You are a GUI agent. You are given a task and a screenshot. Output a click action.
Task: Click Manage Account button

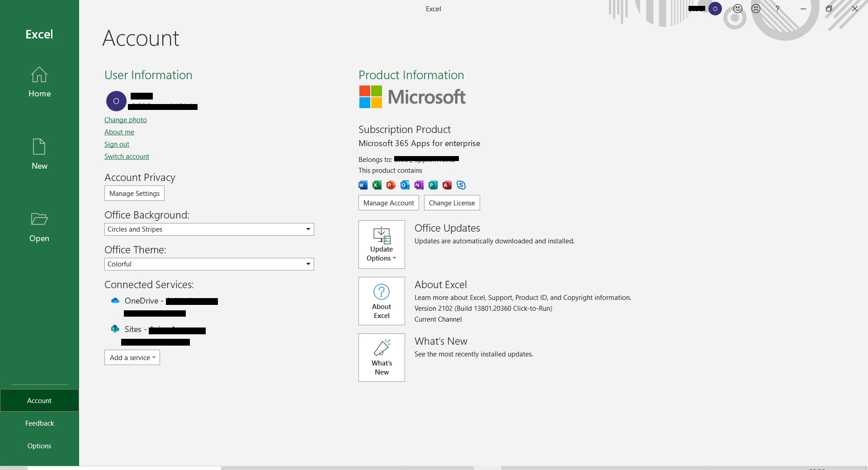[389, 203]
